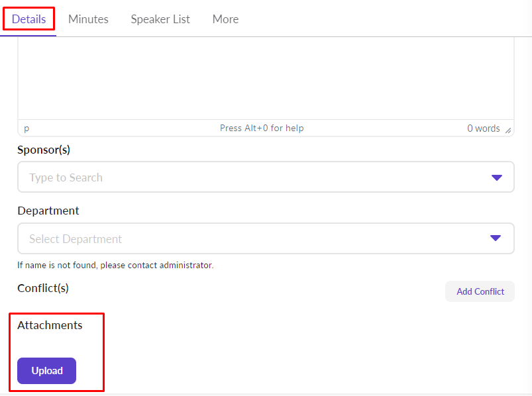The height and width of the screenshot is (396, 532).
Task: Switch to the Details tab
Action: (x=28, y=19)
